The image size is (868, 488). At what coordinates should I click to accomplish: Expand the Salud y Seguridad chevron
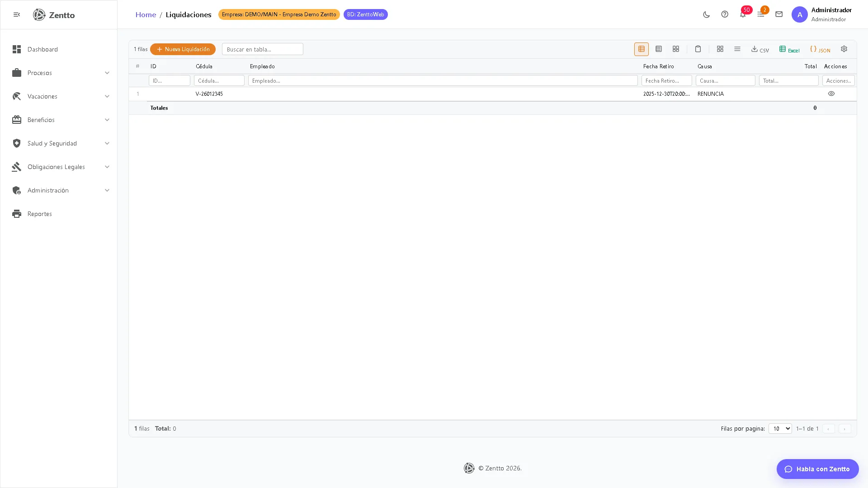click(107, 143)
